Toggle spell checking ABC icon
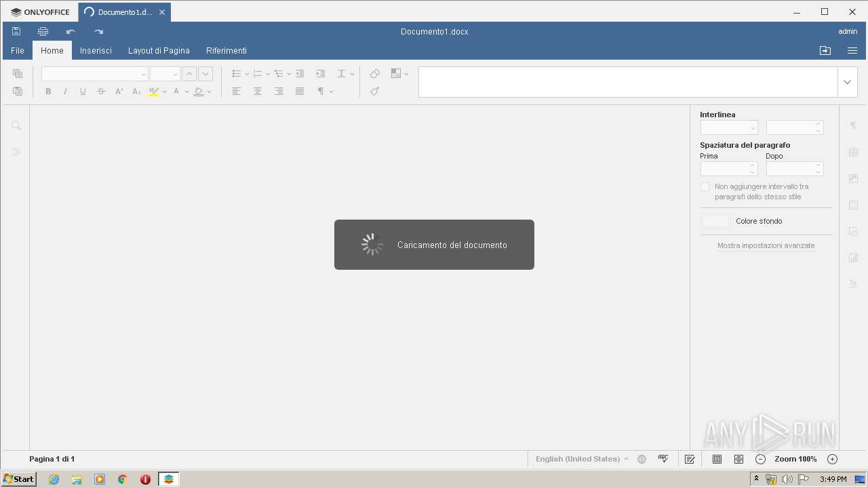Image resolution: width=868 pixels, height=488 pixels. (x=663, y=459)
